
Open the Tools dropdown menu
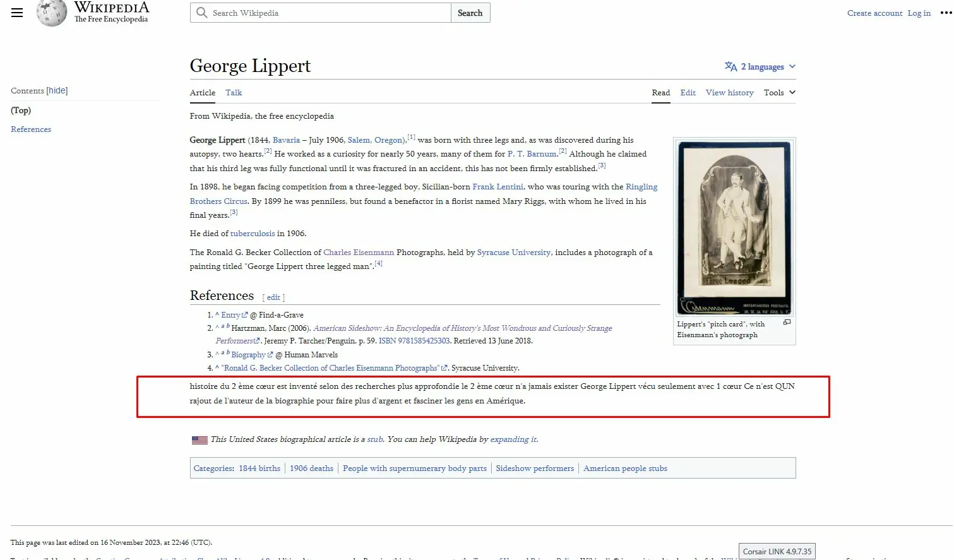pos(779,93)
